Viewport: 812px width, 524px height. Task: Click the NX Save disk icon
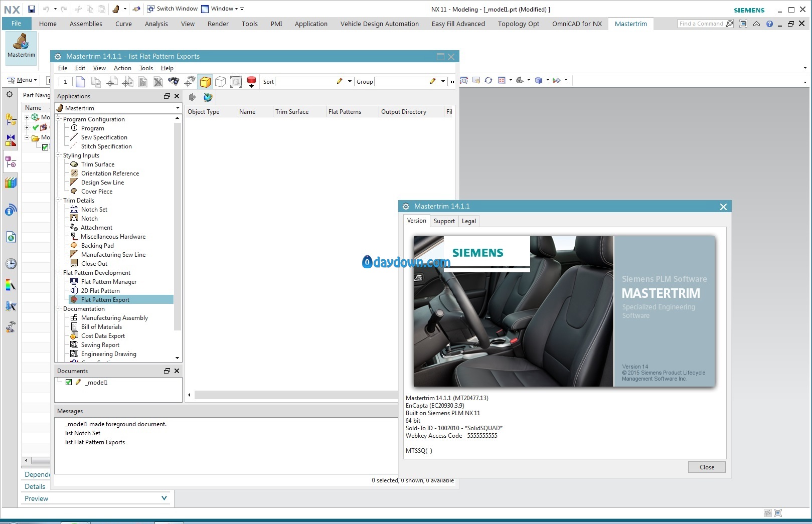pos(32,9)
